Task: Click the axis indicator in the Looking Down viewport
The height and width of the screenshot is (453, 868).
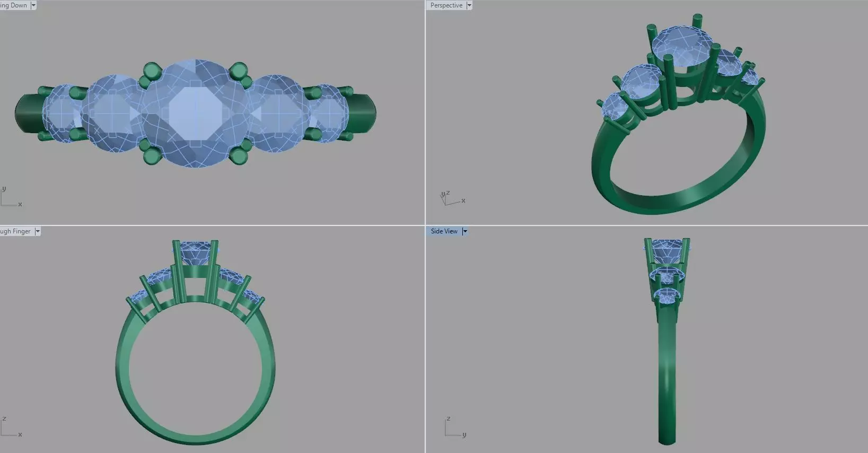Action: [x=11, y=196]
